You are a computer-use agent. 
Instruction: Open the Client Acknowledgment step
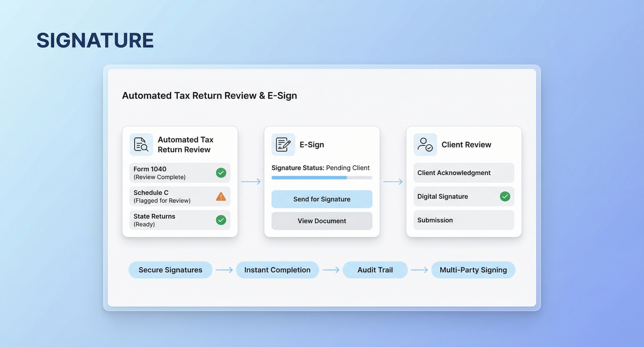tap(463, 173)
